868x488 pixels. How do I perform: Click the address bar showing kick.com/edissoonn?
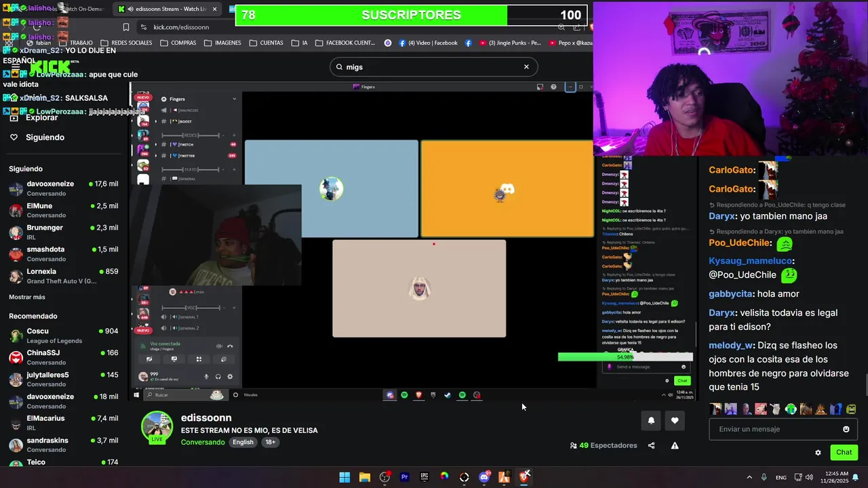(x=346, y=27)
